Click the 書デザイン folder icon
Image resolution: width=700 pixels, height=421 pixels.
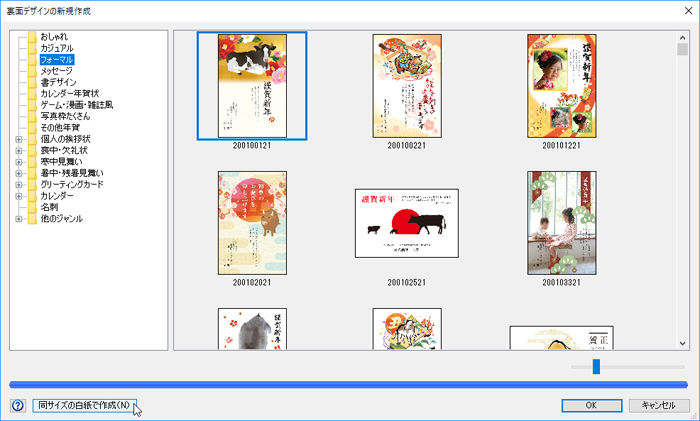[32, 83]
